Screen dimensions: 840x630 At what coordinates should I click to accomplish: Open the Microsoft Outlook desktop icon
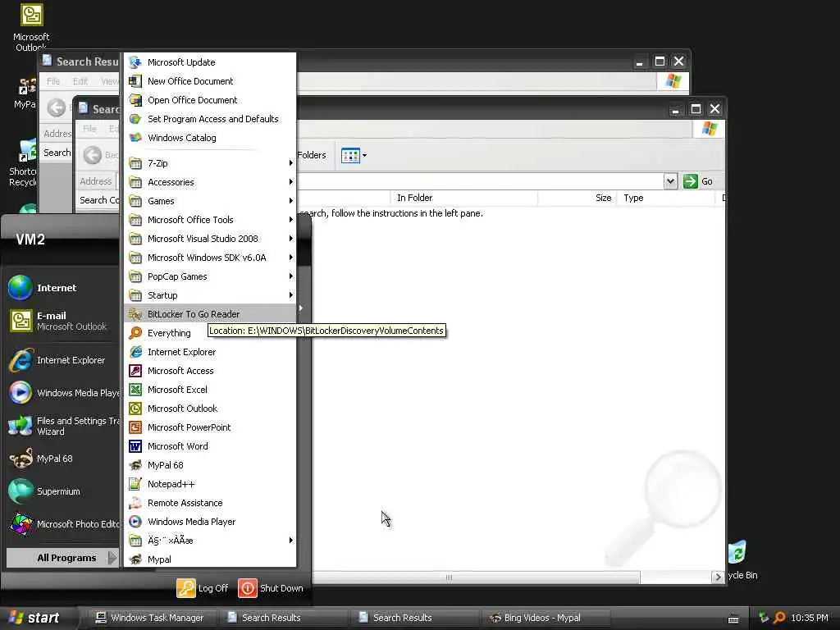(x=31, y=28)
